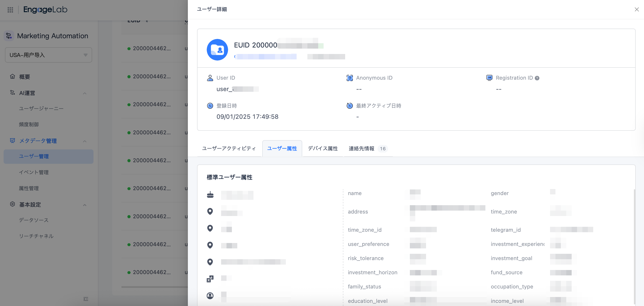Collapse the 基本設定 menu section
644x306 pixels.
(x=85, y=205)
